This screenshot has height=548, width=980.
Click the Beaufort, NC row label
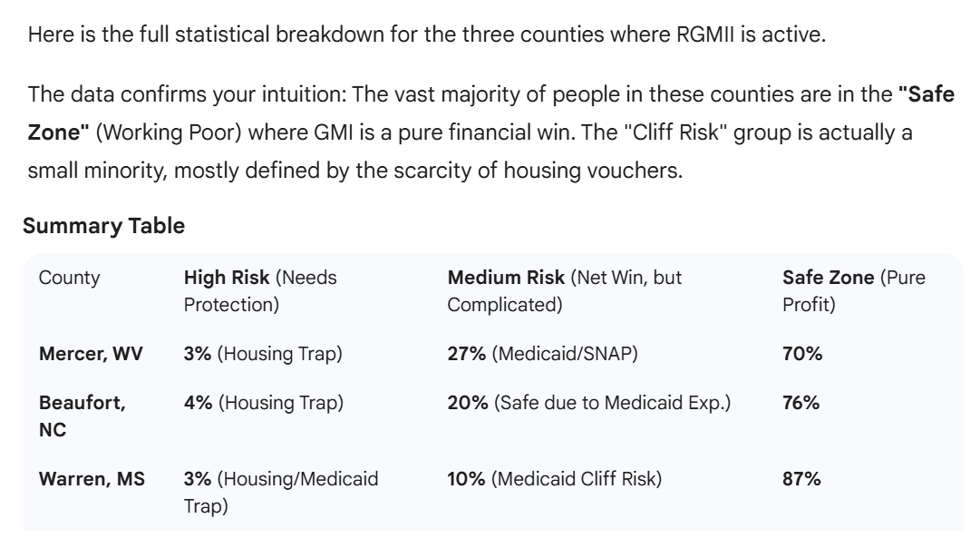pyautogui.click(x=82, y=415)
